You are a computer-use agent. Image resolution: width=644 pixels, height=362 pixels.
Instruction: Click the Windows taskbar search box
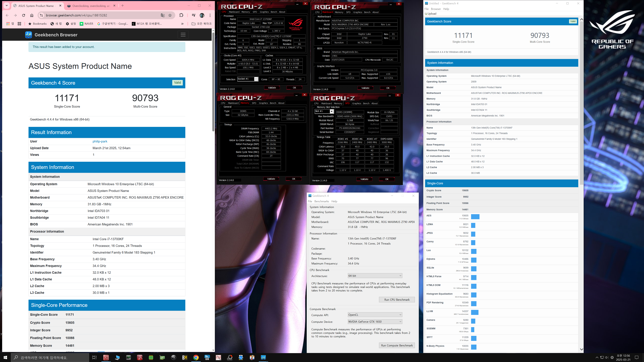(50, 357)
